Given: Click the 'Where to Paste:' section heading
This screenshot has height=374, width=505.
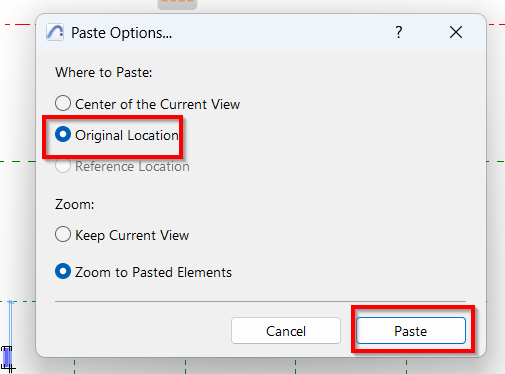Looking at the screenshot, I should click(104, 72).
